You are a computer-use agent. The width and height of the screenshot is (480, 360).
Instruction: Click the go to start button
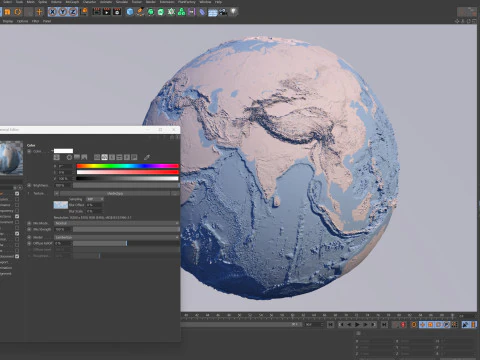(330, 324)
